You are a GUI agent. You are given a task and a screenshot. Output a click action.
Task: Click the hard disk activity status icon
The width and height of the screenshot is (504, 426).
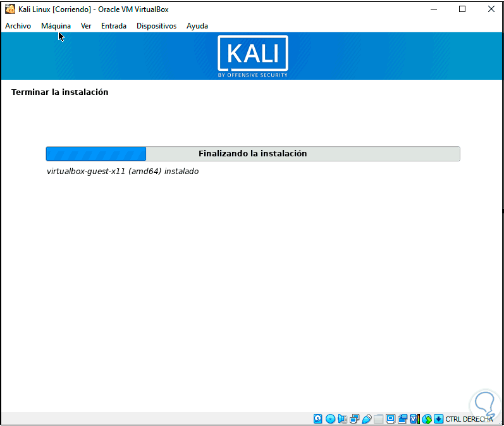coord(318,418)
